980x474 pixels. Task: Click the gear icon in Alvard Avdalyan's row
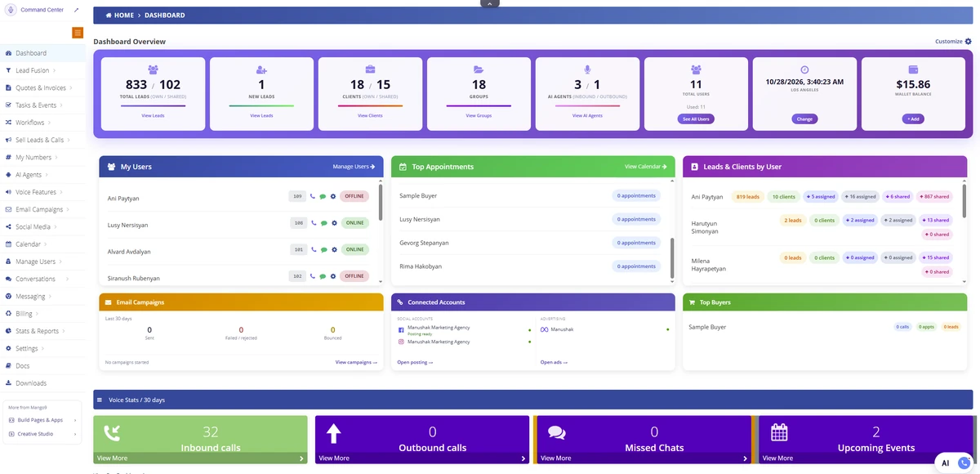(333, 249)
